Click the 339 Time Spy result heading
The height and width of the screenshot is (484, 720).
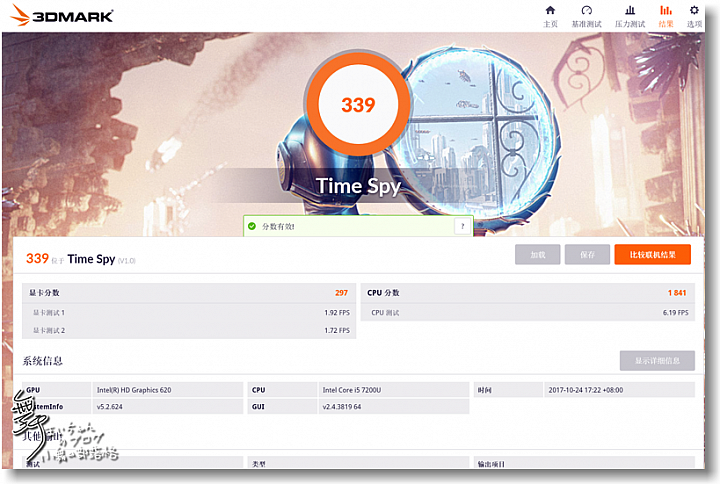point(81,259)
